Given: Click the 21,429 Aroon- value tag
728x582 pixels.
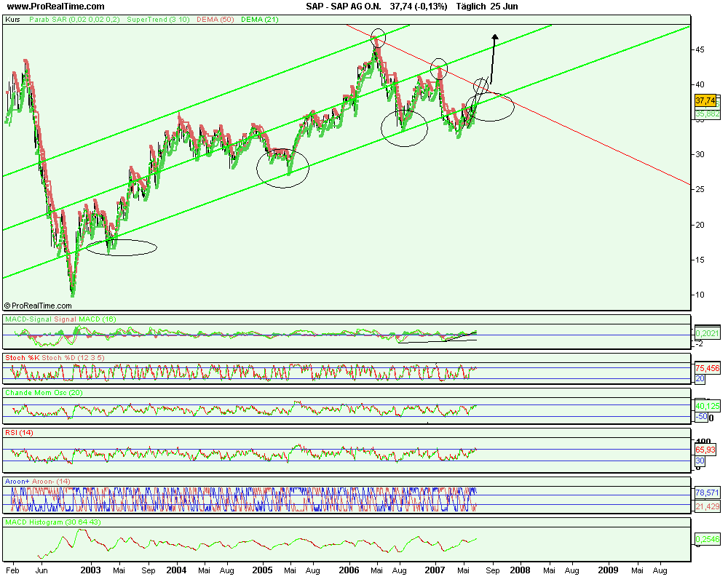Looking at the screenshot, I should 708,507.
